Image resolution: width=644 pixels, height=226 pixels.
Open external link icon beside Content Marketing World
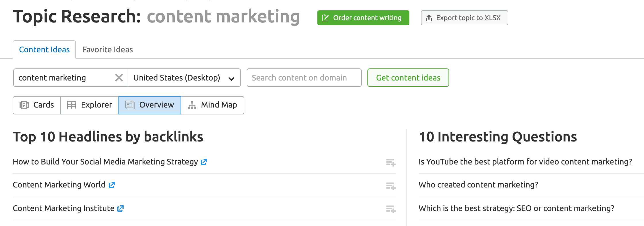coord(112,185)
